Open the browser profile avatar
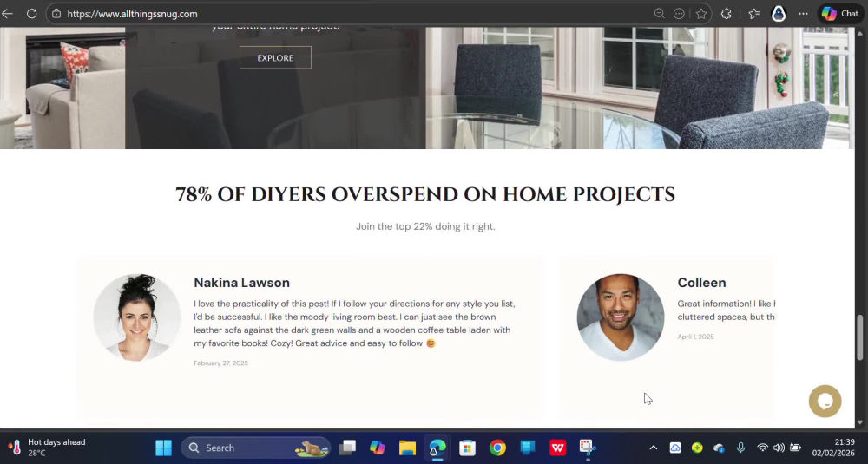 pos(779,14)
